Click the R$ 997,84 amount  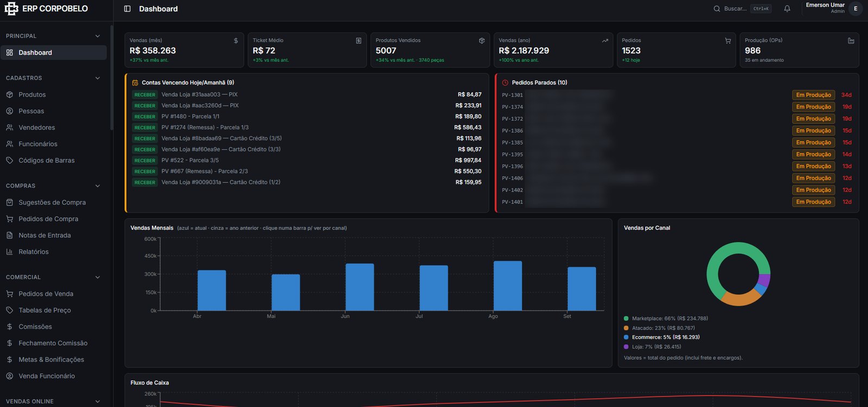[468, 160]
